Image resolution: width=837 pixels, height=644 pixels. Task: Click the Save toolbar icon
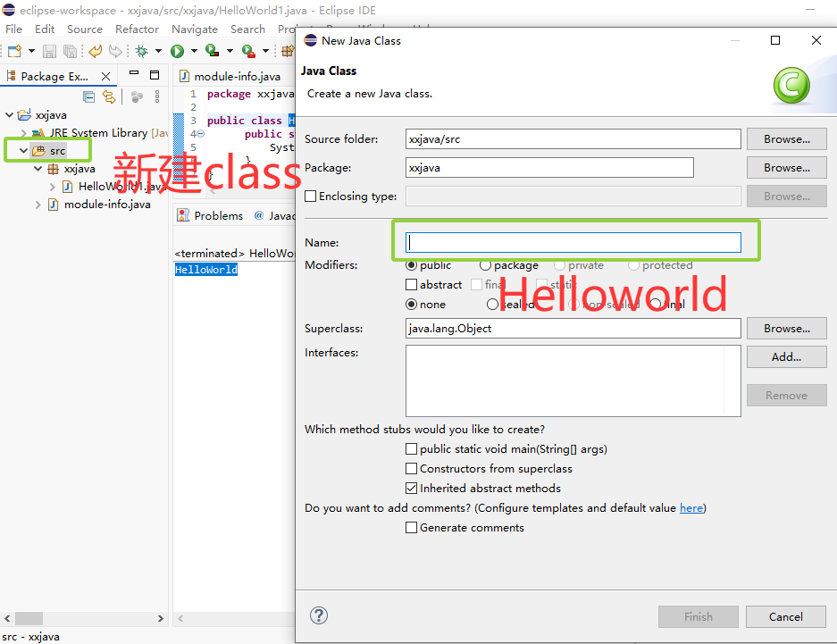pyautogui.click(x=50, y=51)
